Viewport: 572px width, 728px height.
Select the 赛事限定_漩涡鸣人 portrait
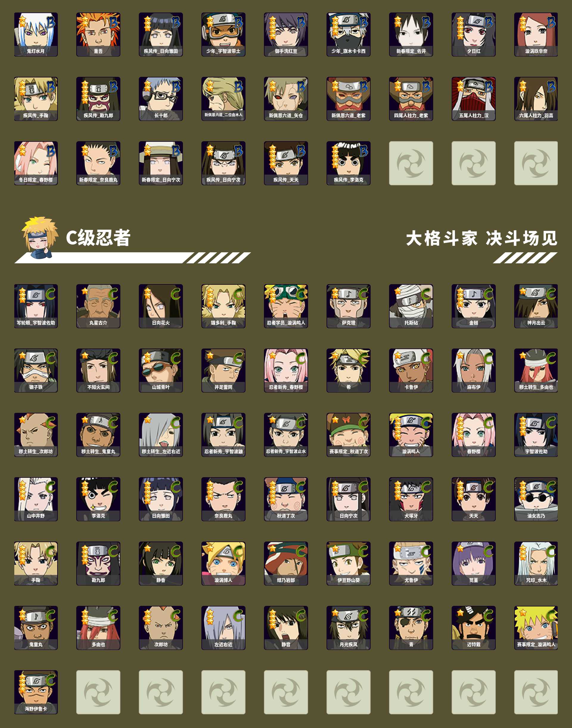(x=536, y=628)
